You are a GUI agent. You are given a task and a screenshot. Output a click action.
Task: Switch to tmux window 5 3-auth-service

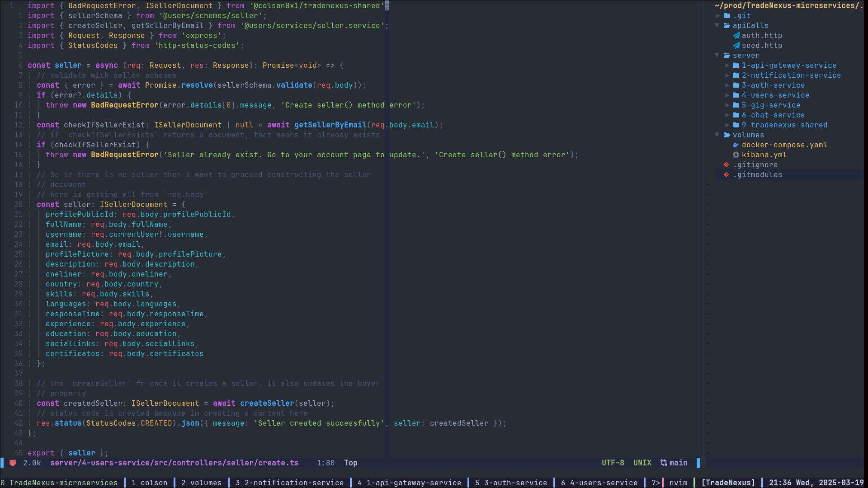click(x=511, y=483)
